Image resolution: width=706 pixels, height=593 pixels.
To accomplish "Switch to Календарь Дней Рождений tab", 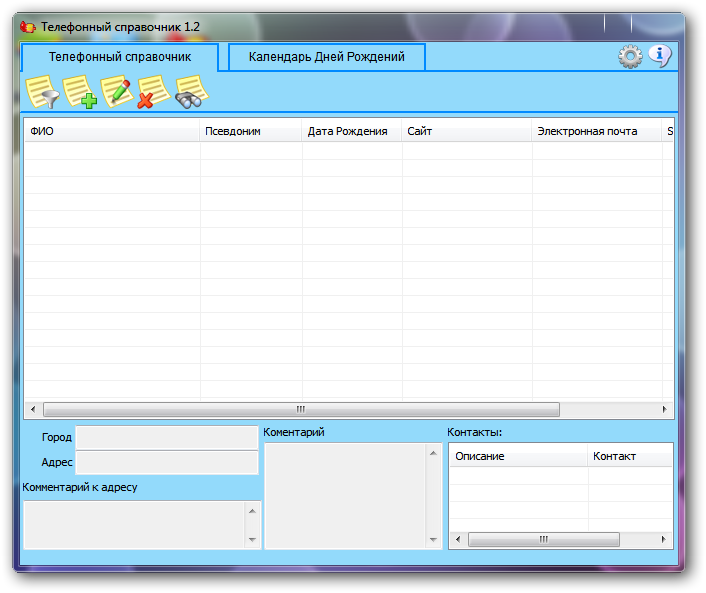I will point(327,57).
